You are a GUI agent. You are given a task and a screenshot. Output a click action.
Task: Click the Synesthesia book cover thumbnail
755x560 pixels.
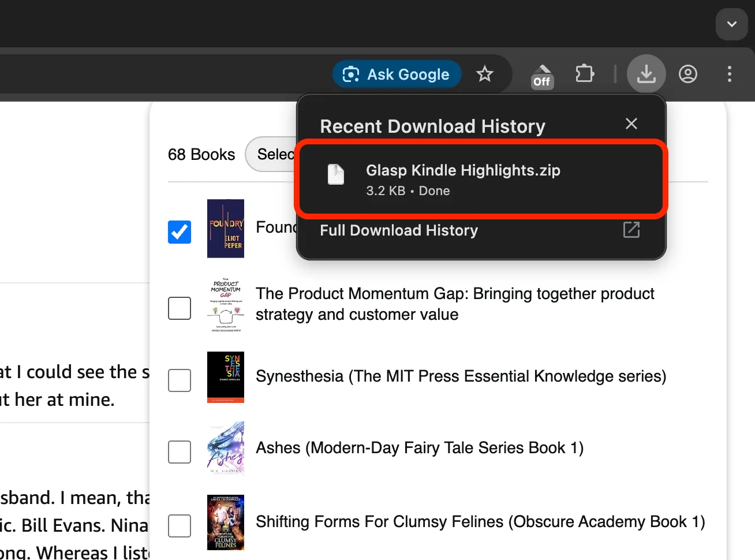(x=226, y=377)
